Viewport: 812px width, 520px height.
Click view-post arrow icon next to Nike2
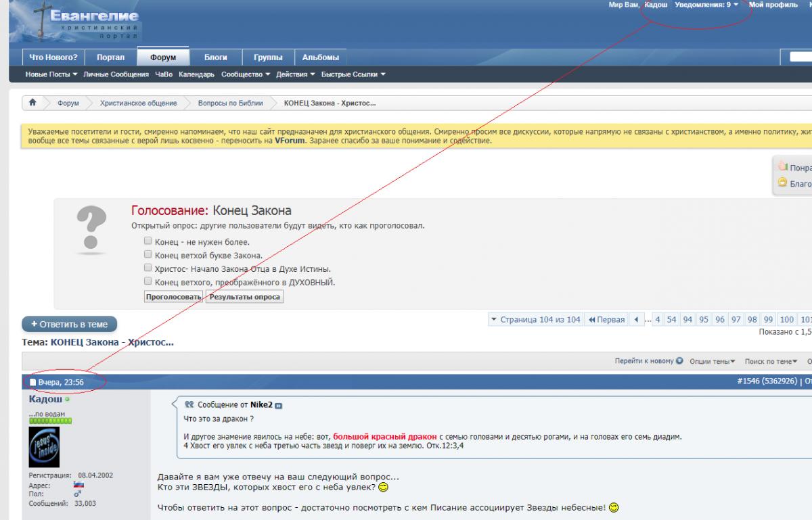(x=278, y=405)
